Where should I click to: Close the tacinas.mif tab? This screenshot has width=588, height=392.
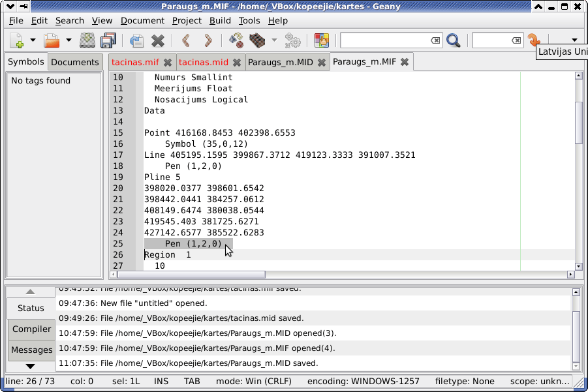(168, 63)
